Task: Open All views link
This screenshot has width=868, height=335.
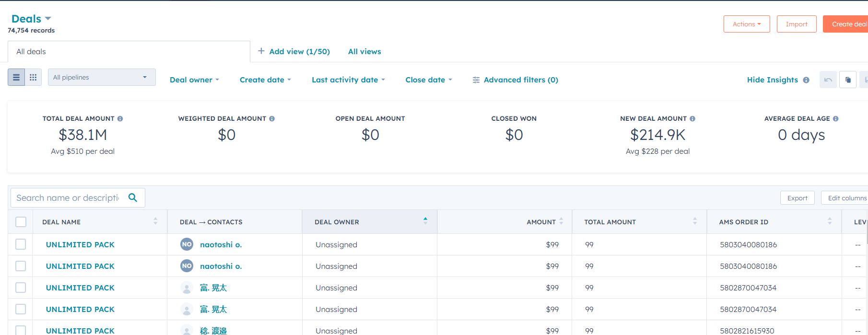Action: coord(364,52)
